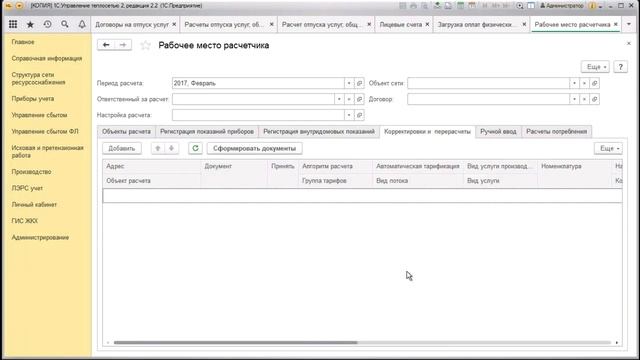640x360 pixels.
Task: Open the Договор value form icon
Action: pyautogui.click(x=594, y=99)
